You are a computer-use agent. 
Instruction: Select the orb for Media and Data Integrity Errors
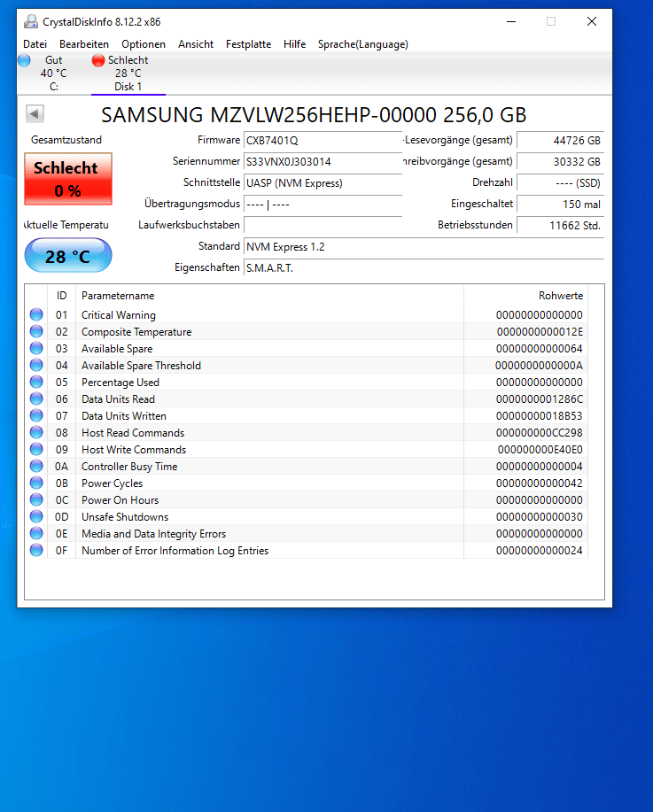[36, 533]
